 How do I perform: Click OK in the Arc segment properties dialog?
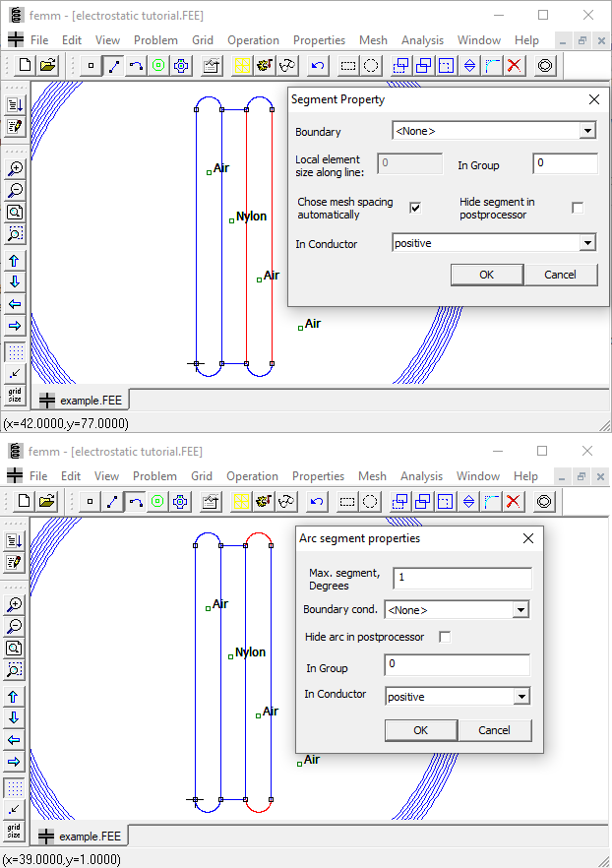(420, 730)
